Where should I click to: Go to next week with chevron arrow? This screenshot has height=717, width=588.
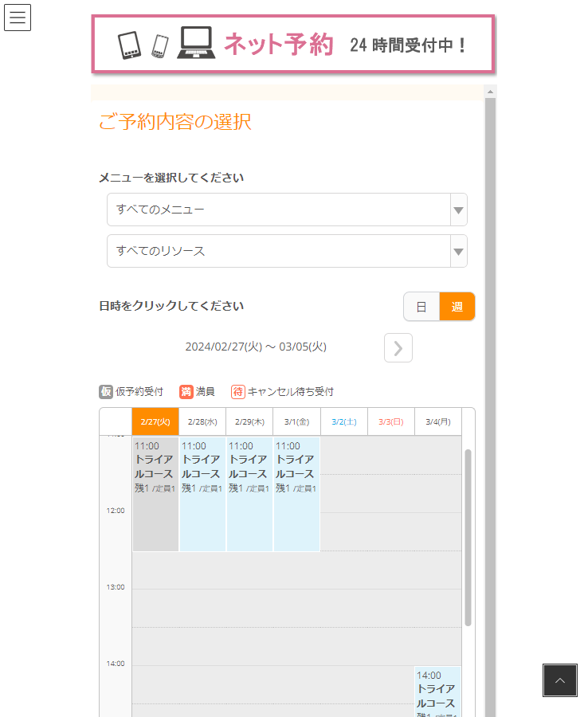click(x=398, y=348)
